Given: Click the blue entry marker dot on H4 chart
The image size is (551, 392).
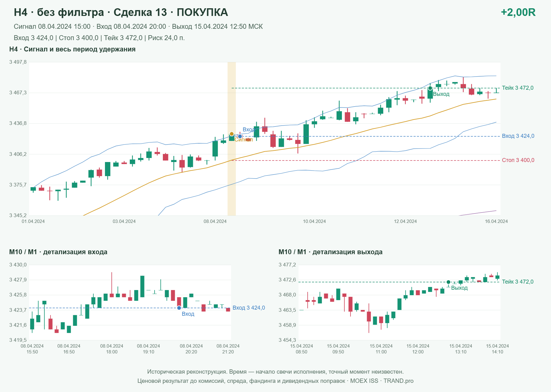Looking at the screenshot, I should point(240,136).
